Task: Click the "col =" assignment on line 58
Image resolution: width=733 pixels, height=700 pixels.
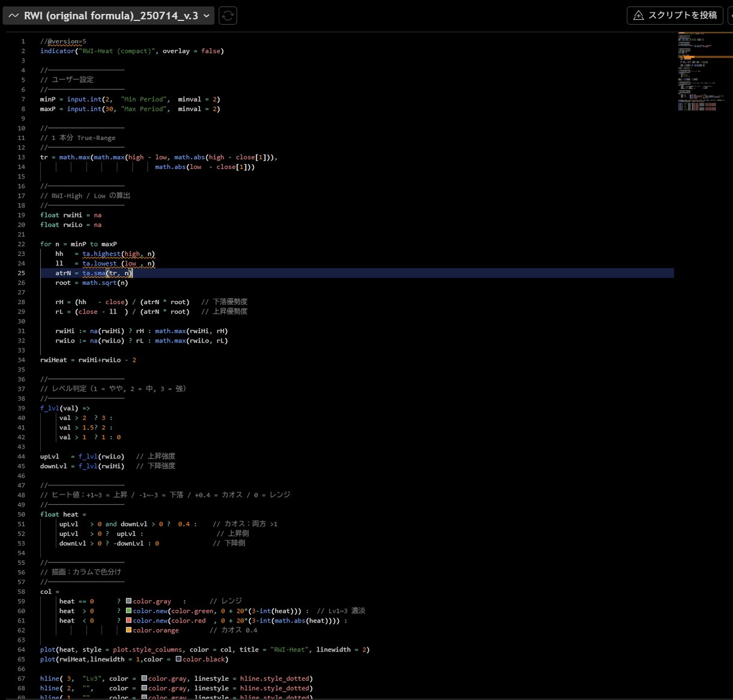Action: 50,591
